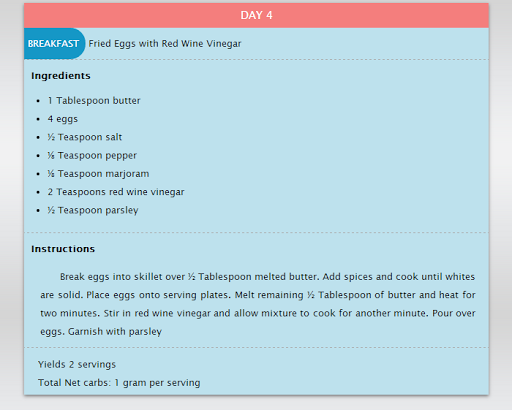512x410 pixels.
Task: Select the 1 Tablespoon butter ingredient
Action: coord(94,101)
